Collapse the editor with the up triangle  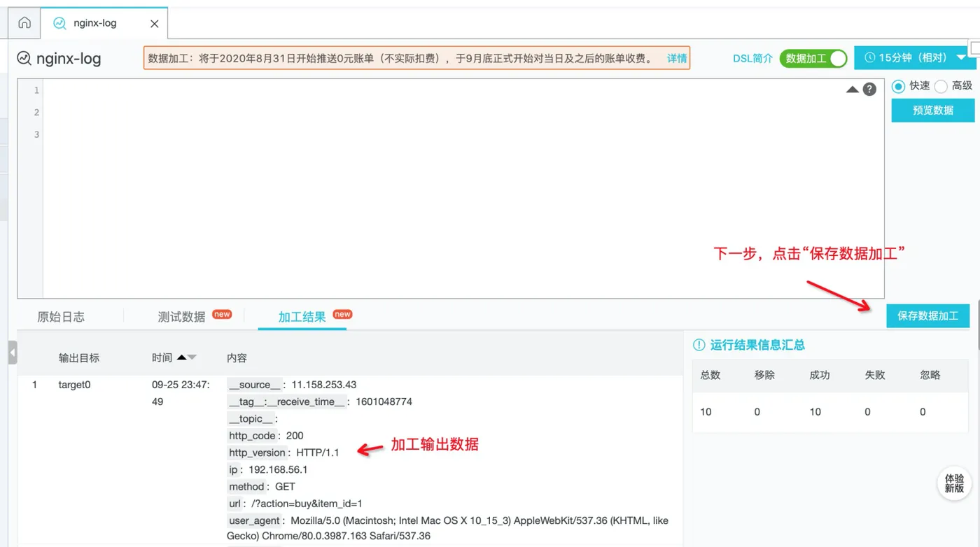coord(853,90)
